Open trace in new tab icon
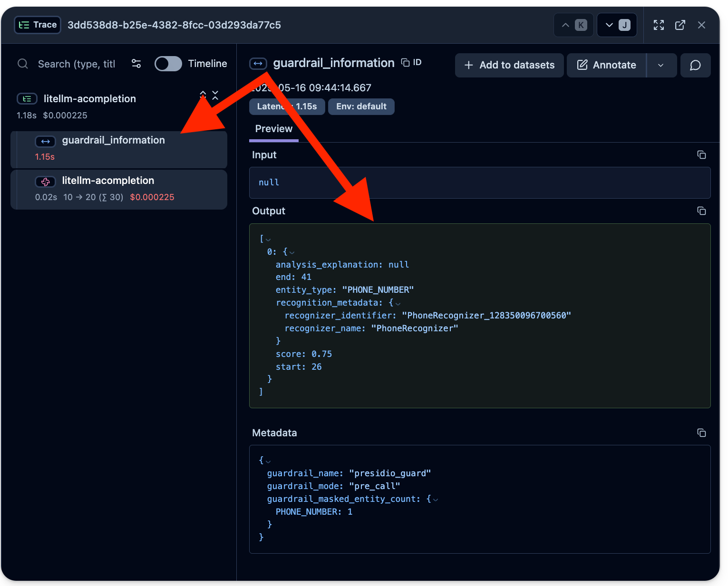The height and width of the screenshot is (586, 728). pos(680,25)
